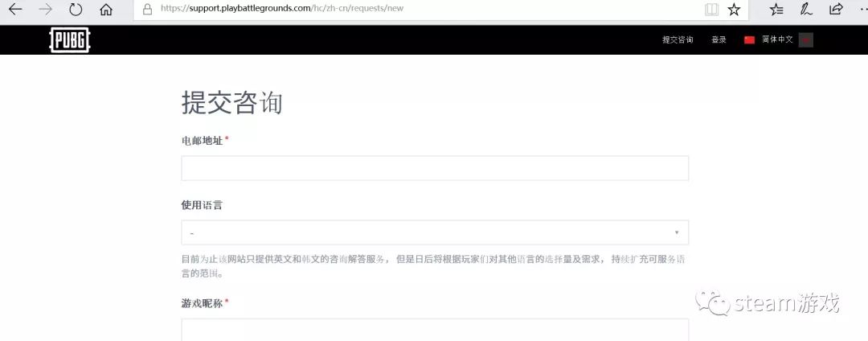
Task: Add page to favorites with star icon
Action: coord(734,9)
